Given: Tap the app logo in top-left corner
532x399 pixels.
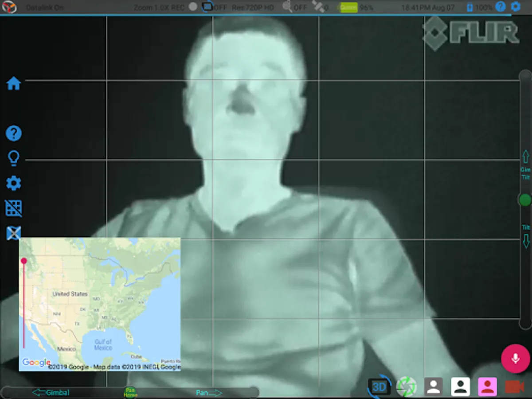Looking at the screenshot, I should tap(9, 7).
